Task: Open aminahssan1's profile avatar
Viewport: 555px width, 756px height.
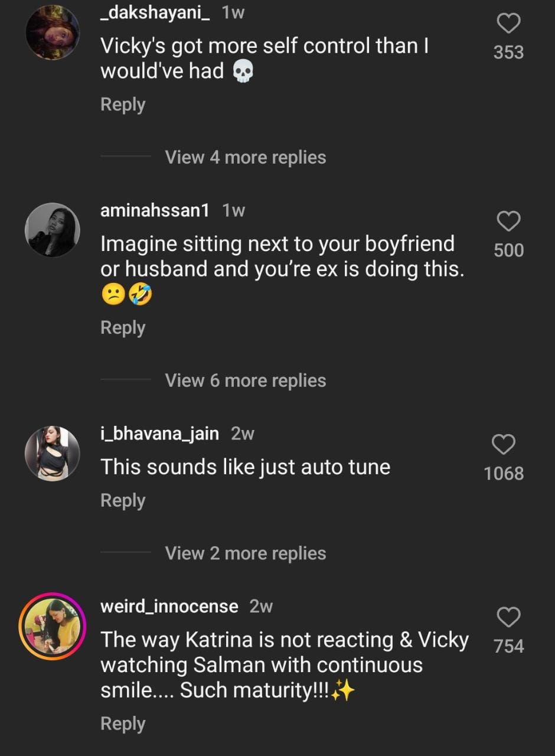Action: tap(53, 230)
